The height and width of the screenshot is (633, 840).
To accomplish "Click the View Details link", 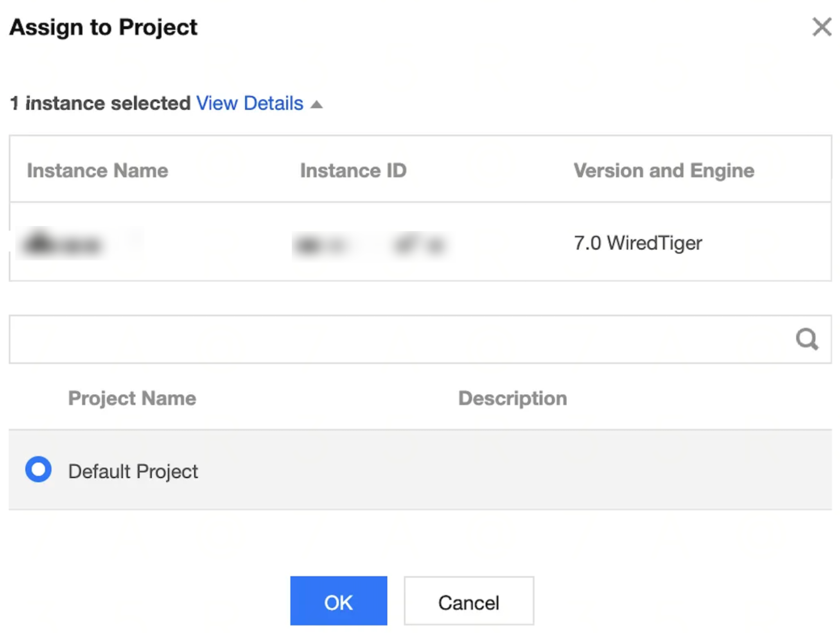I will pyautogui.click(x=249, y=104).
